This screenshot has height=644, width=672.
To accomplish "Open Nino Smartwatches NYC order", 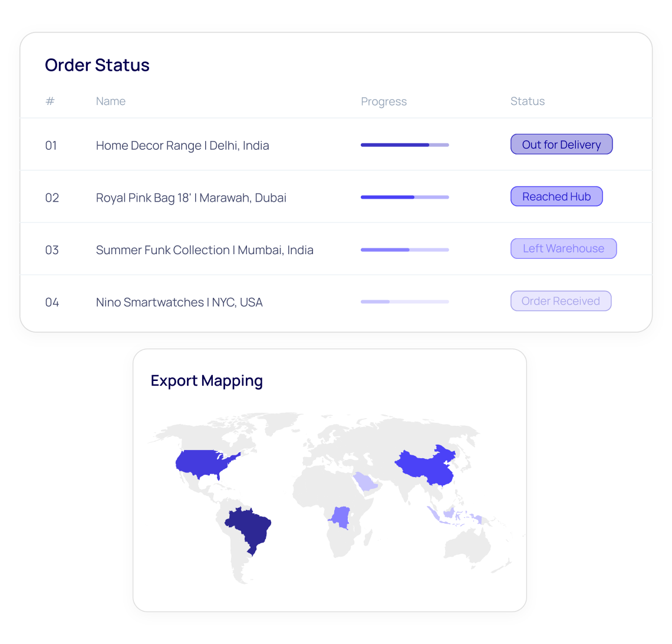I will click(179, 303).
